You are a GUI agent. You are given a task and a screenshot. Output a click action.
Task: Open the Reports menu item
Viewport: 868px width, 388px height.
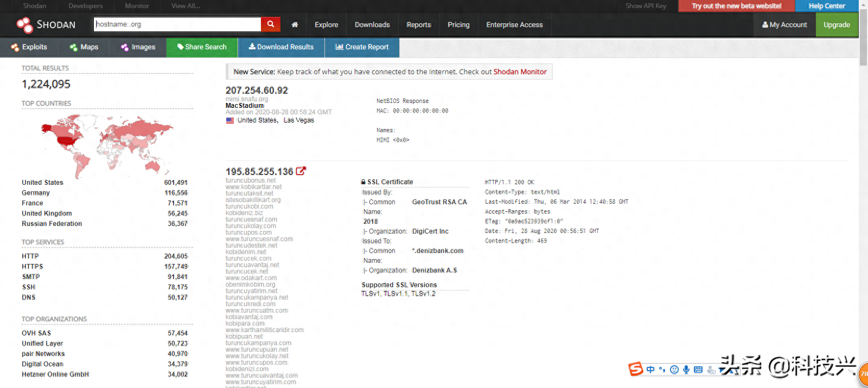[419, 25]
